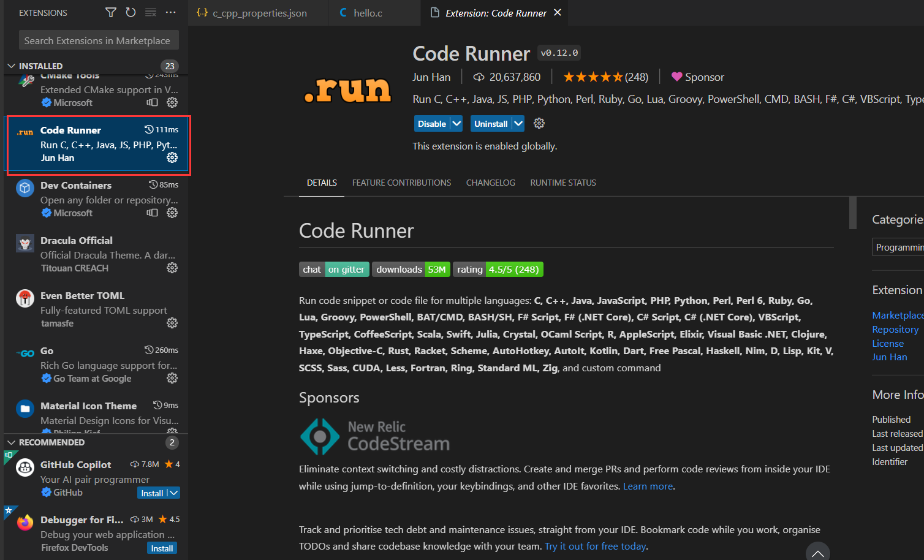
Task: Click the Dev Containers cube icon
Action: (25, 188)
